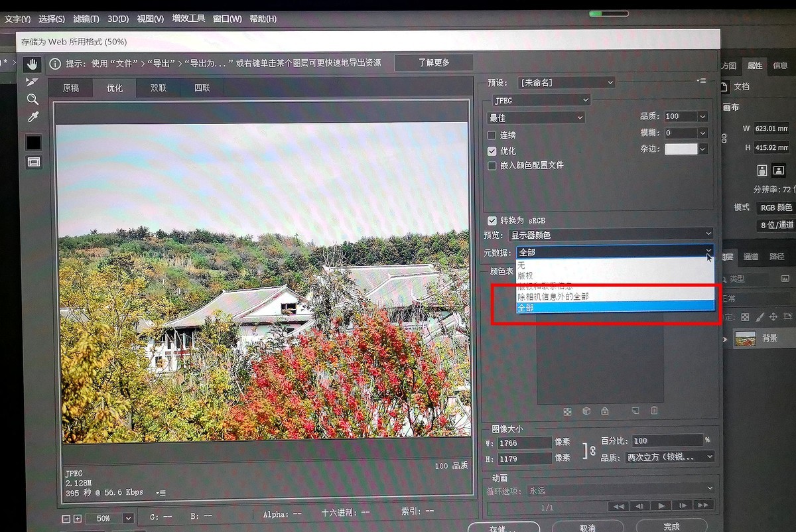Click the zoom-out minus icon

tap(66, 518)
